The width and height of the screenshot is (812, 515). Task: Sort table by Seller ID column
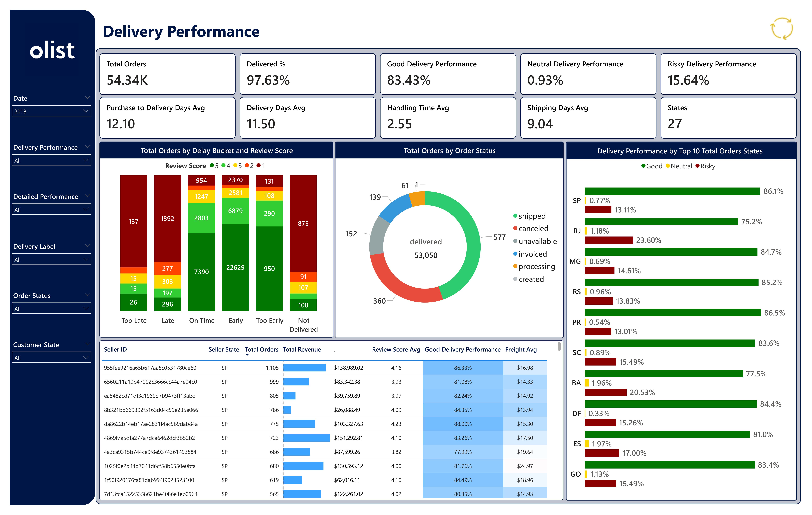(x=115, y=349)
